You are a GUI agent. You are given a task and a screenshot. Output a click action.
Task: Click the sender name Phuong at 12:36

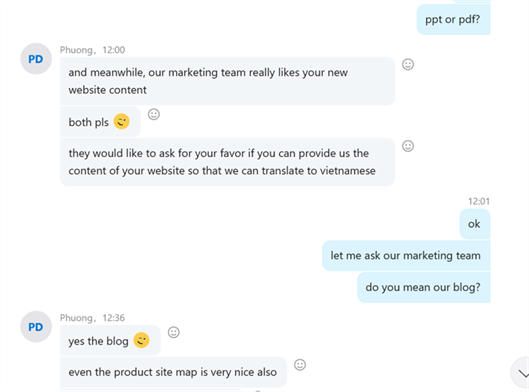[x=76, y=318]
